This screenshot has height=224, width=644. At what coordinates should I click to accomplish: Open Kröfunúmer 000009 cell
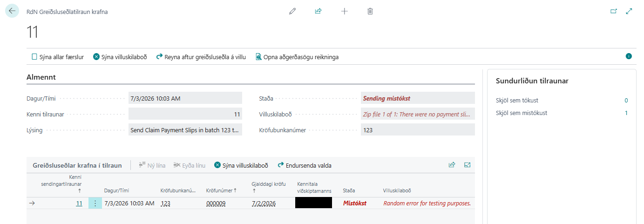tap(216, 203)
